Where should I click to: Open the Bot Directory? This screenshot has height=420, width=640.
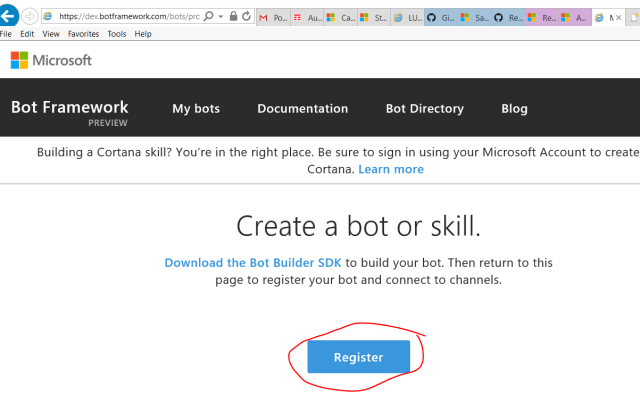tap(425, 109)
